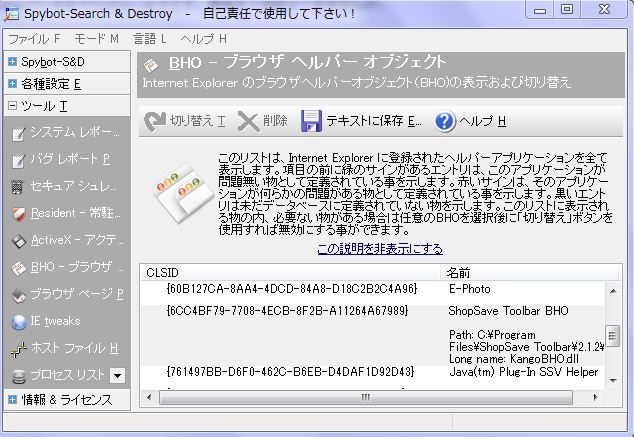Close the Spybot window

[x=604, y=10]
